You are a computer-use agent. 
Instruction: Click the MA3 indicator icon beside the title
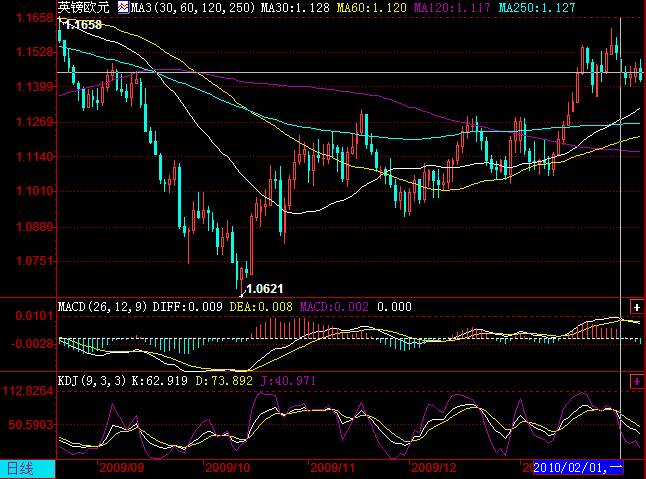123,7
